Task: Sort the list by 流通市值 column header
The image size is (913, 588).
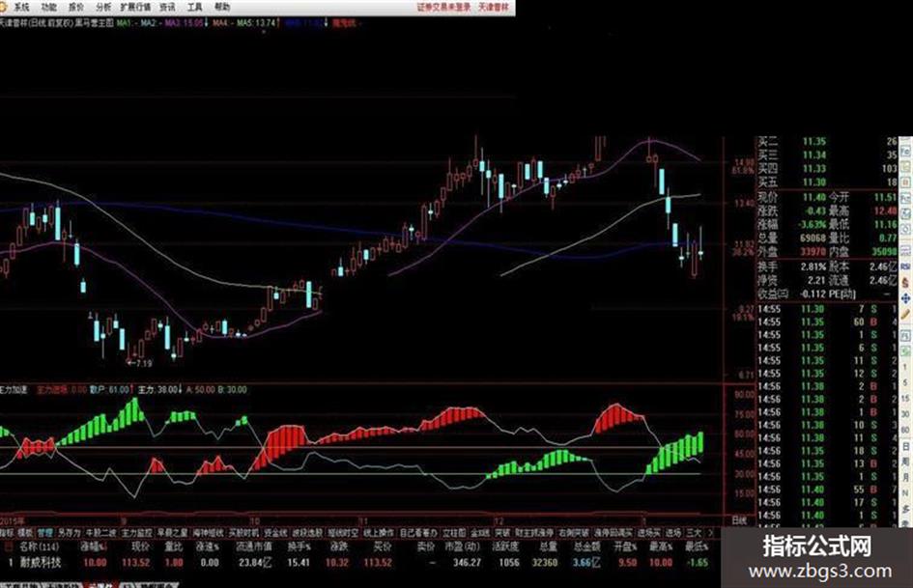Action: [x=253, y=547]
